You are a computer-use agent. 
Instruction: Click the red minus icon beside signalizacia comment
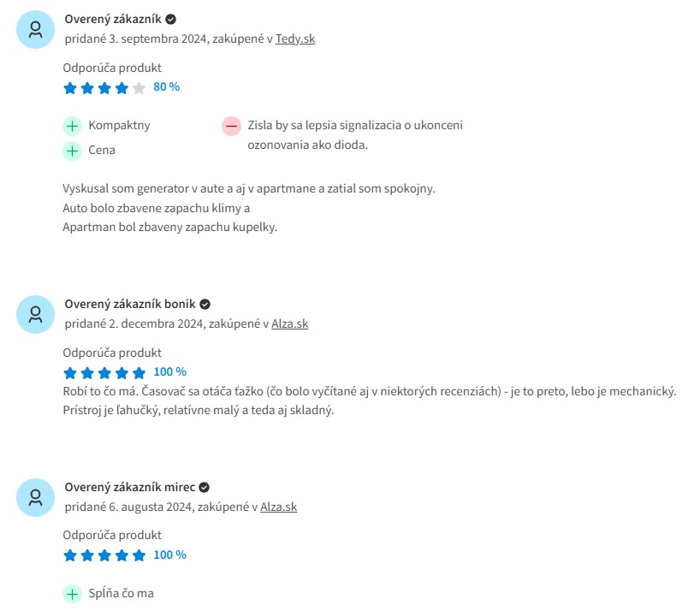[231, 127]
